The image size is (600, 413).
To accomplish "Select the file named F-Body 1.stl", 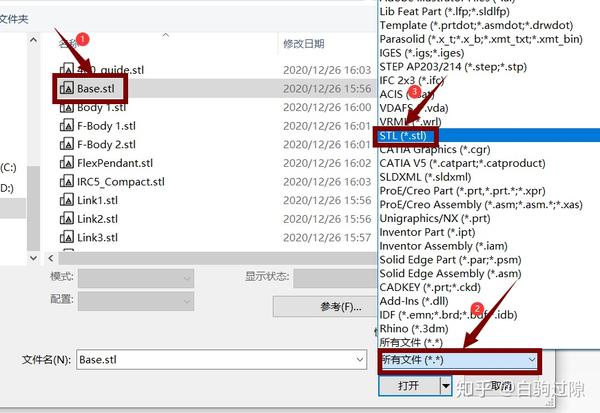I will (x=106, y=126).
